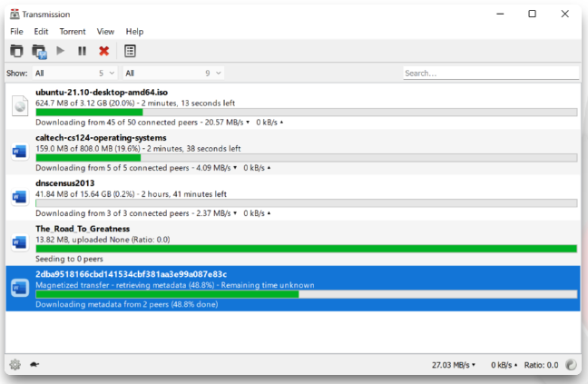Click the dnscensus2013 torrent document icon

point(19,197)
